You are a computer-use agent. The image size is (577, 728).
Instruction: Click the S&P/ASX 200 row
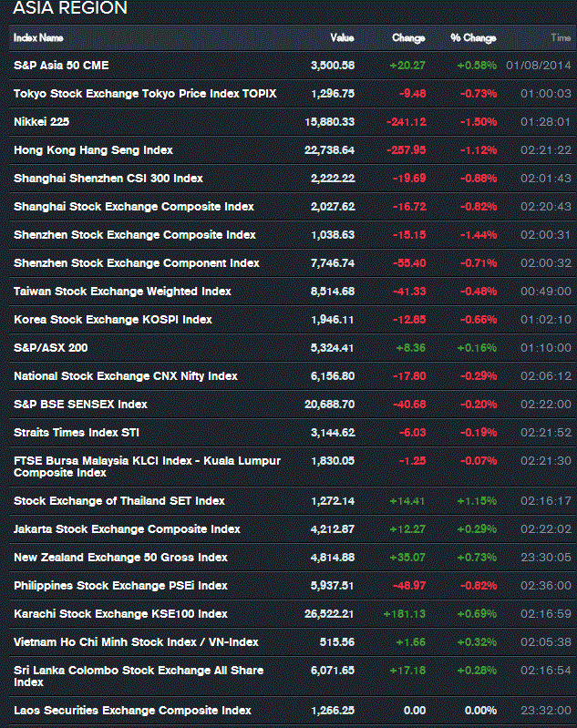coord(51,348)
